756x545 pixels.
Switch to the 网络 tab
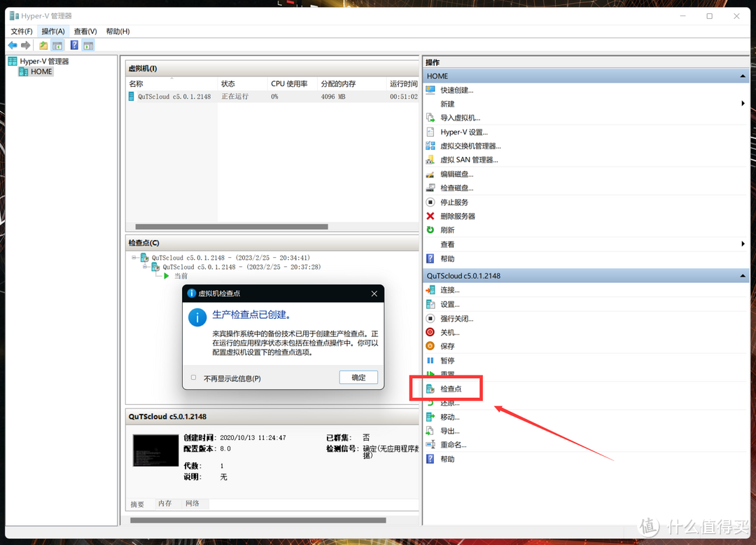pos(192,504)
